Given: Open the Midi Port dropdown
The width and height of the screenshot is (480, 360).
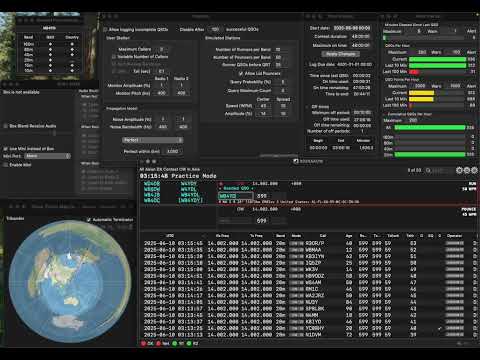Looking at the screenshot, I should (48, 156).
